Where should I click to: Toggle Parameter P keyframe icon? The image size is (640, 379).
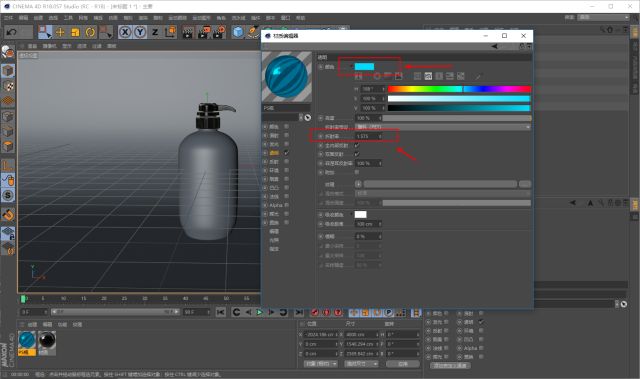point(388,313)
